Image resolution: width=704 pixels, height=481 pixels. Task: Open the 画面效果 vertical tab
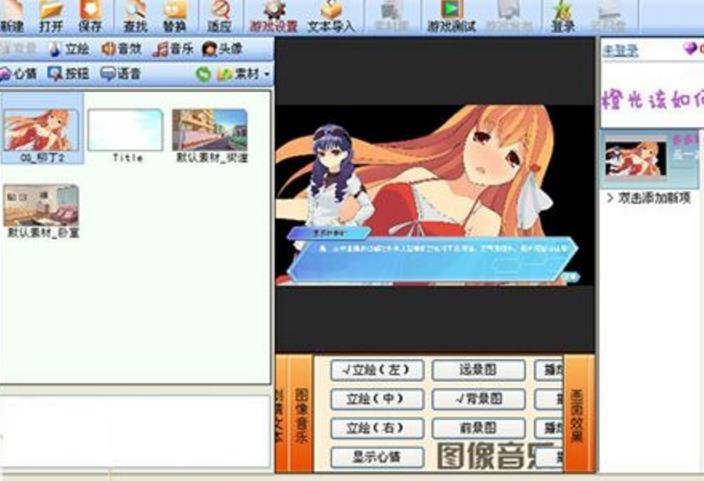pos(578,415)
